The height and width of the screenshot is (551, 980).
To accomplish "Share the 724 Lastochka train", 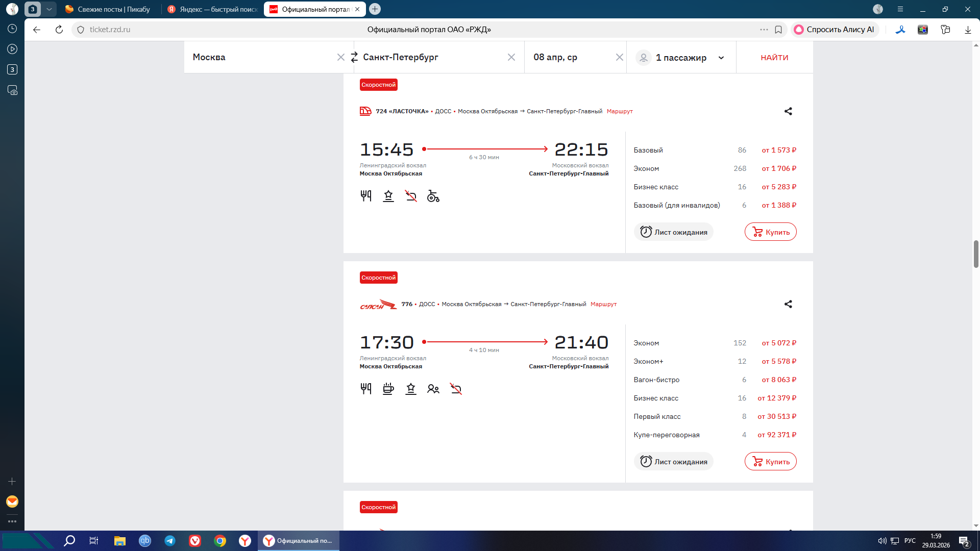I will pyautogui.click(x=788, y=111).
